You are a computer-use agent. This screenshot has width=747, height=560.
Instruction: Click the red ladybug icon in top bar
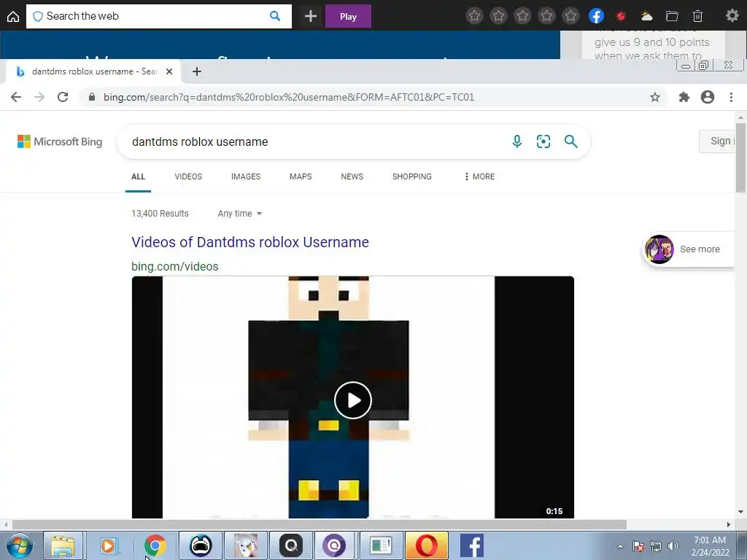pos(621,16)
